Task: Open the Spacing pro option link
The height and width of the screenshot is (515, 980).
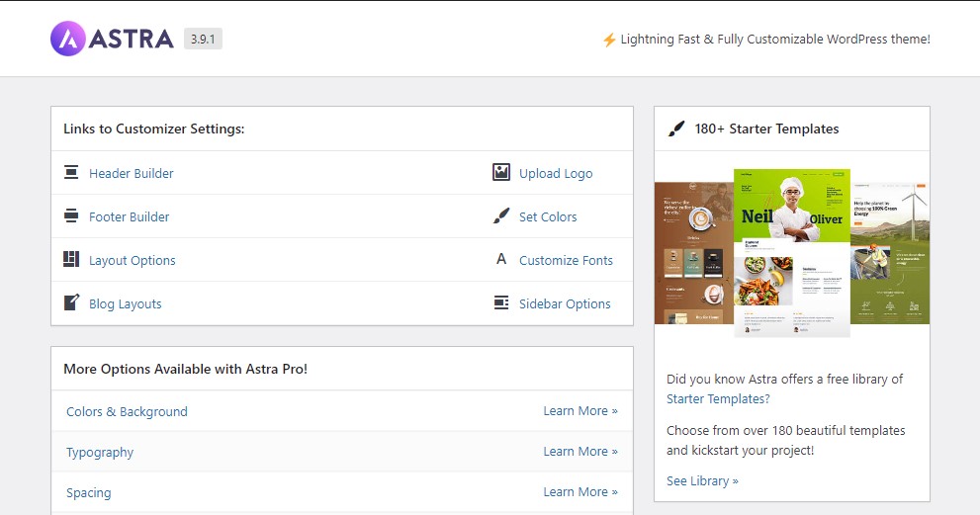Action: coord(89,492)
